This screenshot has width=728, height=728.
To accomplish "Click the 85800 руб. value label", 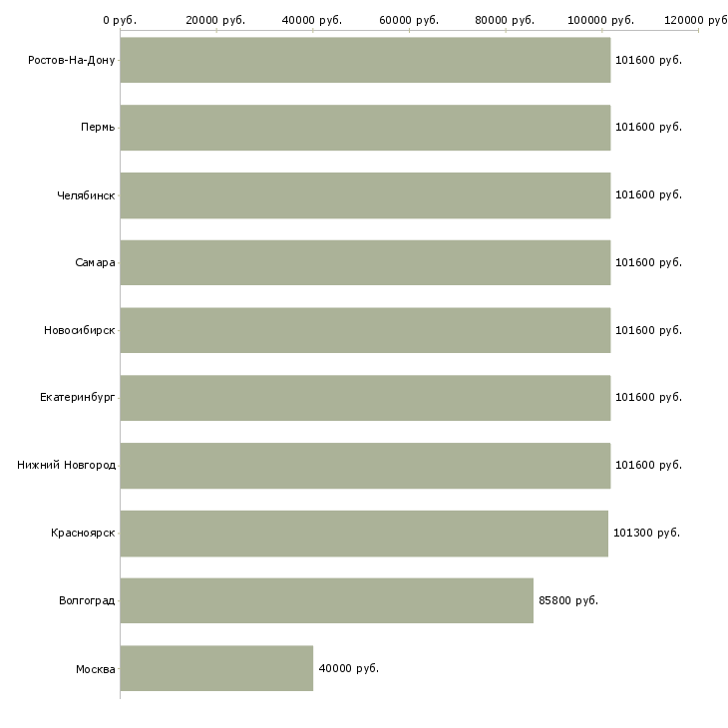I will point(568,600).
